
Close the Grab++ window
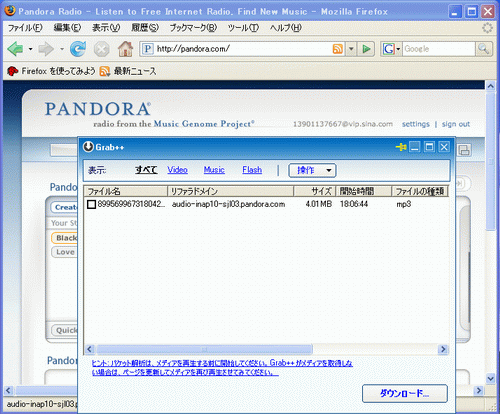444,147
